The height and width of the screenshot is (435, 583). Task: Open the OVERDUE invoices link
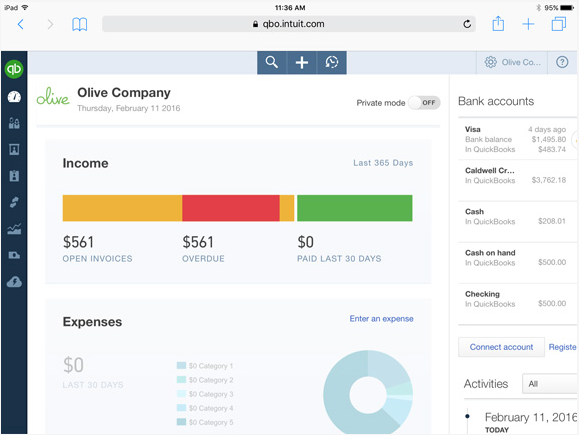203,259
